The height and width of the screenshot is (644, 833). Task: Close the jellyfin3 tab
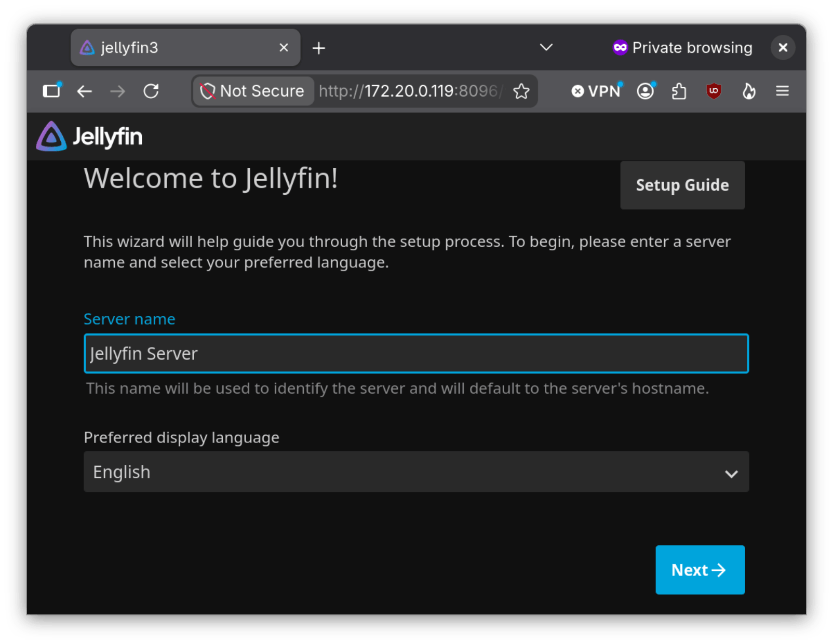(x=284, y=48)
